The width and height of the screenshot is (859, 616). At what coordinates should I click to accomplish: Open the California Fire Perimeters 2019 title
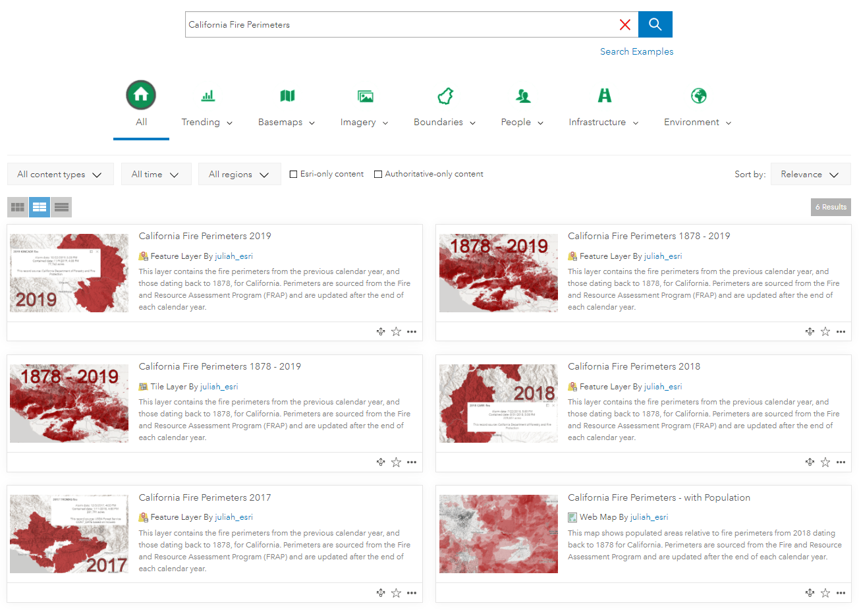[x=205, y=236]
